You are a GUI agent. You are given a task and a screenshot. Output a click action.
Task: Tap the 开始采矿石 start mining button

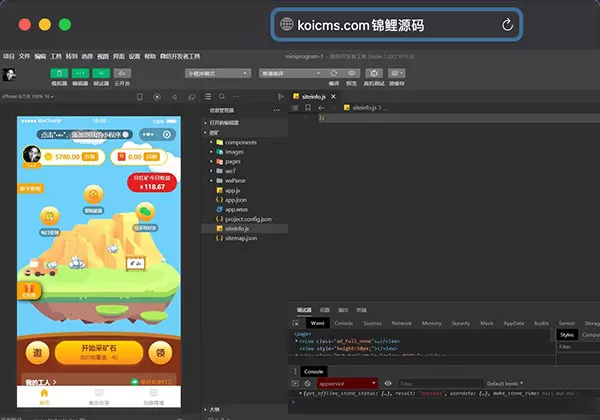pyautogui.click(x=99, y=352)
